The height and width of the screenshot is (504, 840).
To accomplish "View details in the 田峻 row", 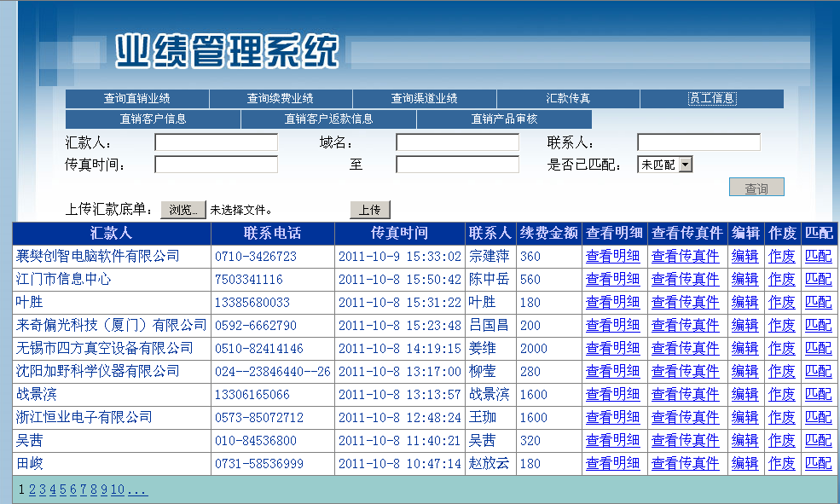I will coord(613,464).
